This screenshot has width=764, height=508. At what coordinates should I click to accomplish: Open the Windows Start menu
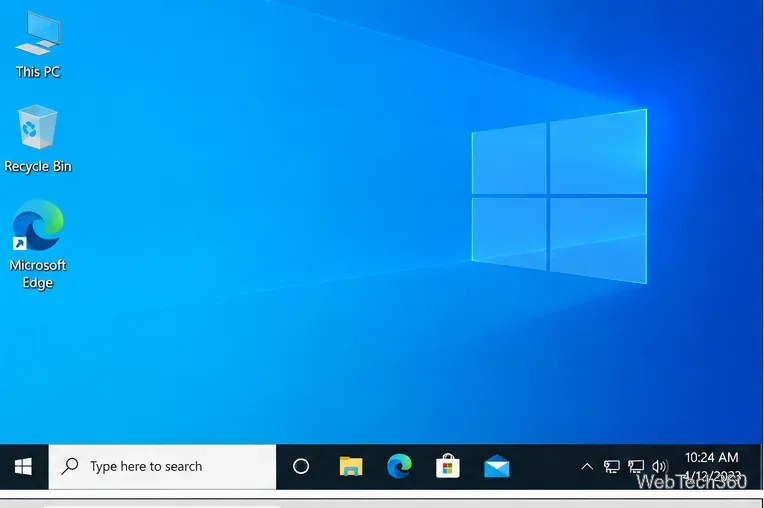(23, 467)
